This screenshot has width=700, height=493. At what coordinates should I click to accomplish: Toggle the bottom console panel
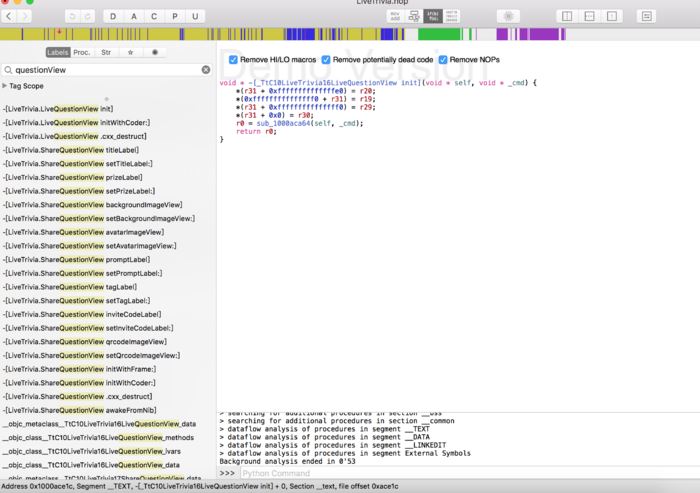[589, 17]
